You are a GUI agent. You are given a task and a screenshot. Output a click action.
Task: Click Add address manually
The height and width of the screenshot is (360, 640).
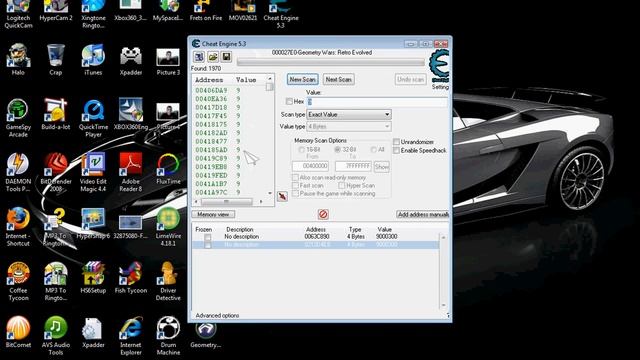[x=423, y=214]
